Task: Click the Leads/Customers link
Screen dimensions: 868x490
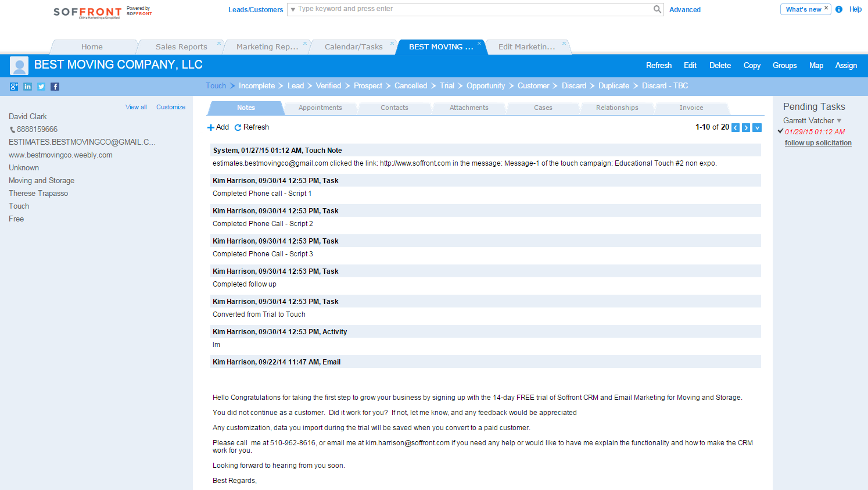Action: tap(256, 10)
